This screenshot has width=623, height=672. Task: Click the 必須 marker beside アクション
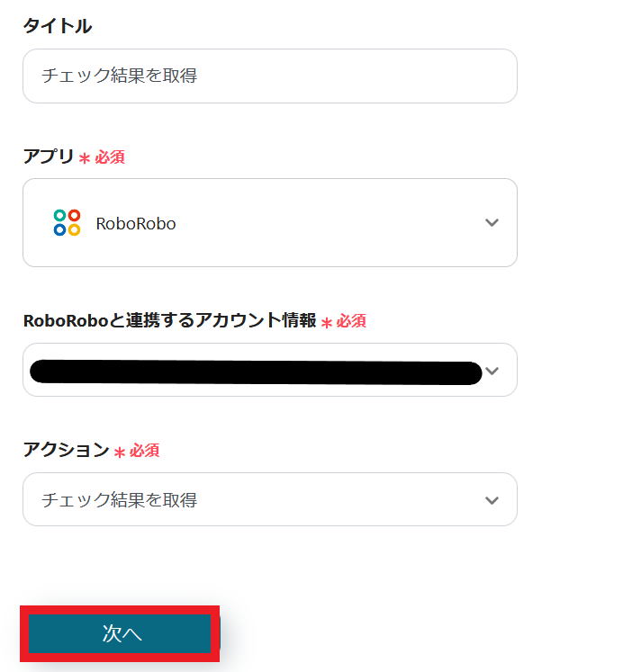click(144, 451)
